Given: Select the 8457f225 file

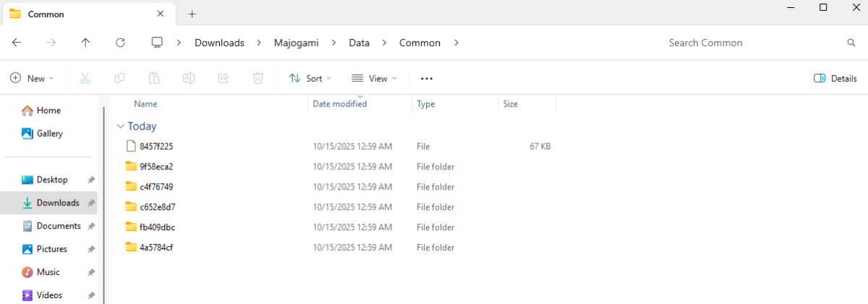Looking at the screenshot, I should [x=156, y=146].
